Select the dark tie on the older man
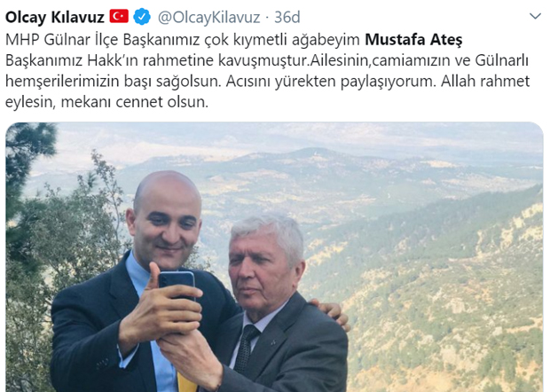This screenshot has height=392, width=550. point(245,347)
